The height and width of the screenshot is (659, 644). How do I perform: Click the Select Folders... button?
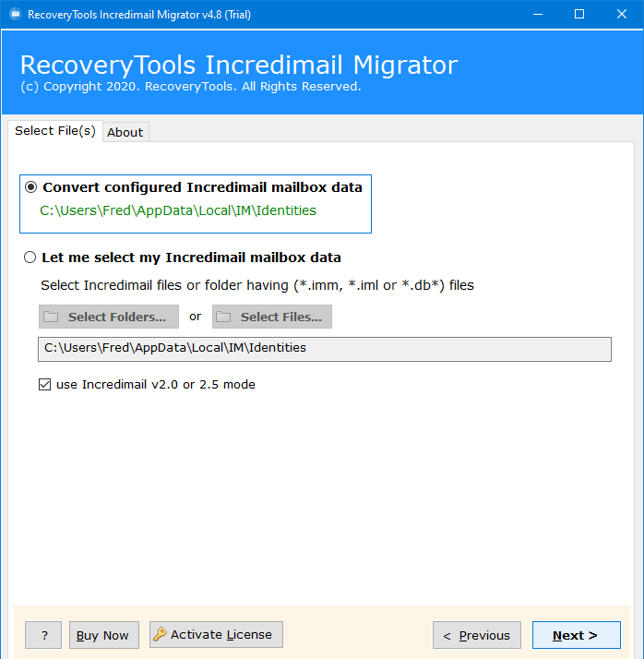pyautogui.click(x=109, y=317)
